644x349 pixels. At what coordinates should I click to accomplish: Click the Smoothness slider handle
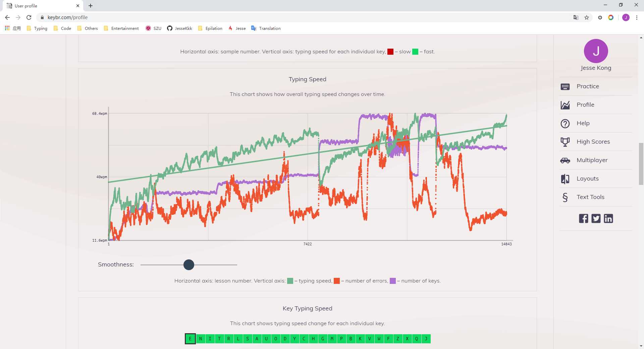(189, 265)
